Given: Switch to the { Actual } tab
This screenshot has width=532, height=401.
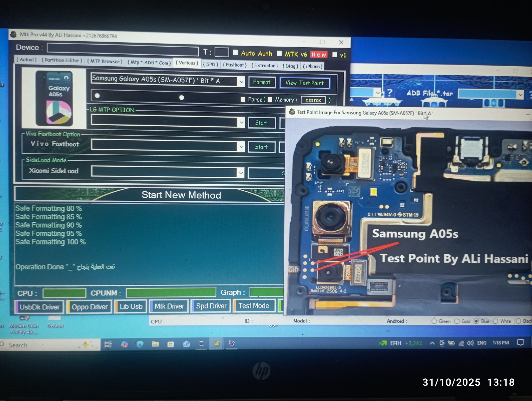Looking at the screenshot, I should (x=26, y=60).
